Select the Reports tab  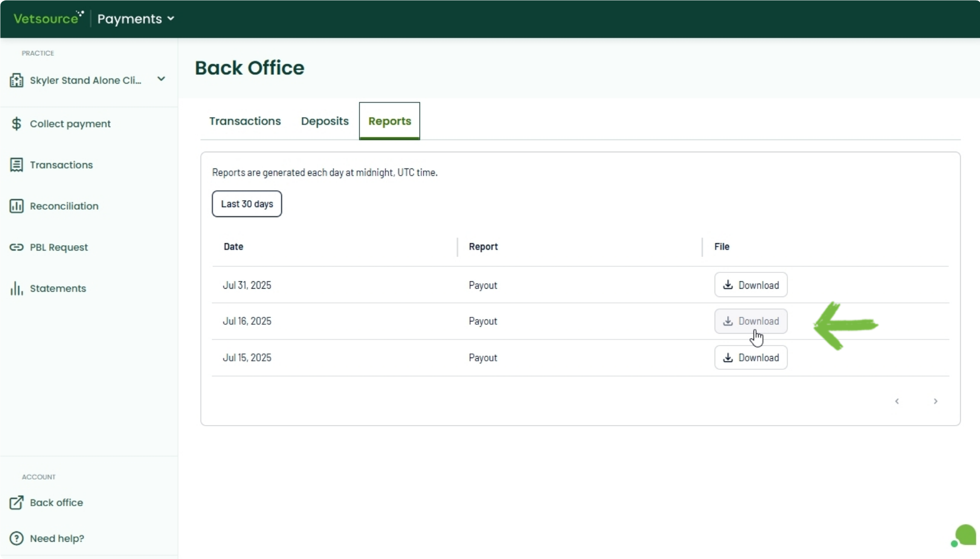pos(389,121)
